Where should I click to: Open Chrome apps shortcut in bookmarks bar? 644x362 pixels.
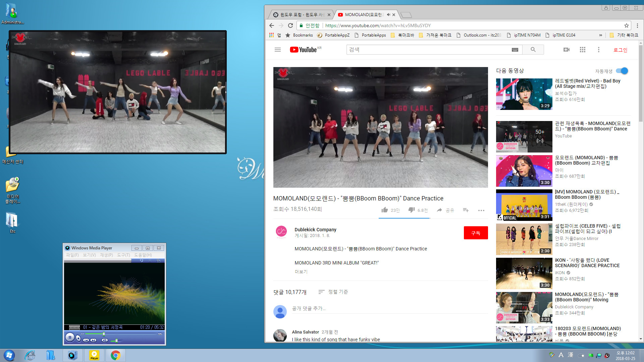[x=274, y=35]
